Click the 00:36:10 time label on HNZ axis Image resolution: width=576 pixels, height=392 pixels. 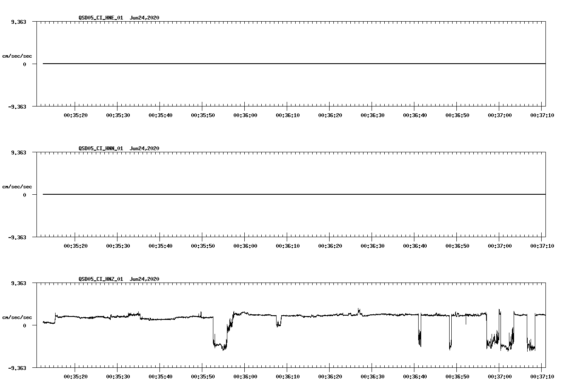(x=288, y=376)
